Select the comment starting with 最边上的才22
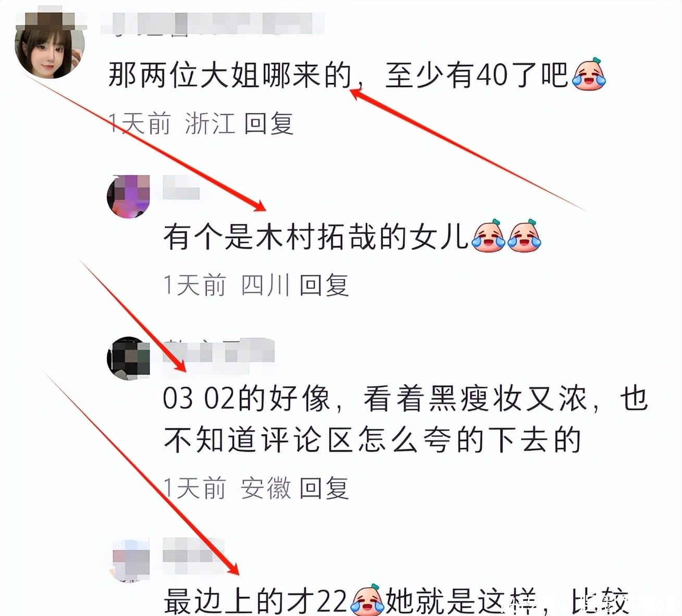The height and width of the screenshot is (616, 682). coord(396,601)
